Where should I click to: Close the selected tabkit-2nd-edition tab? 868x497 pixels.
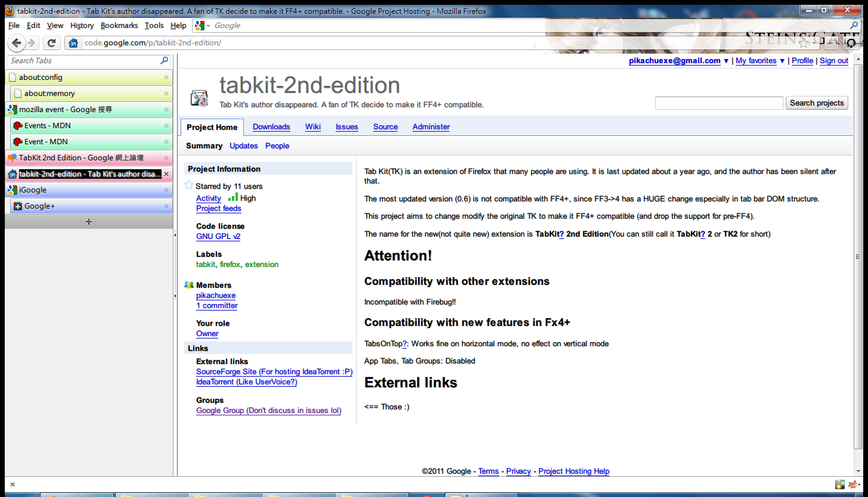tap(166, 174)
